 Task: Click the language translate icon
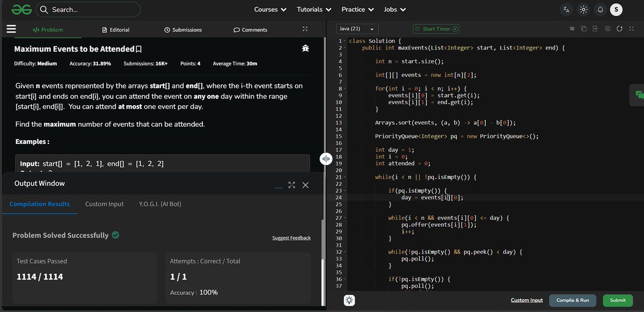pyautogui.click(x=567, y=9)
